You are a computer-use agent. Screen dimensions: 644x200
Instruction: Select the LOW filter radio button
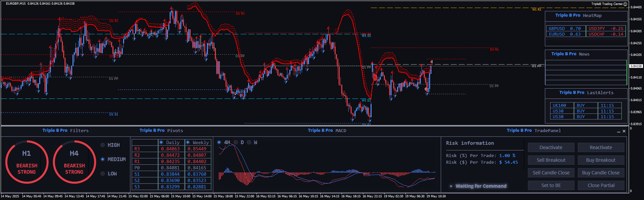click(x=103, y=174)
